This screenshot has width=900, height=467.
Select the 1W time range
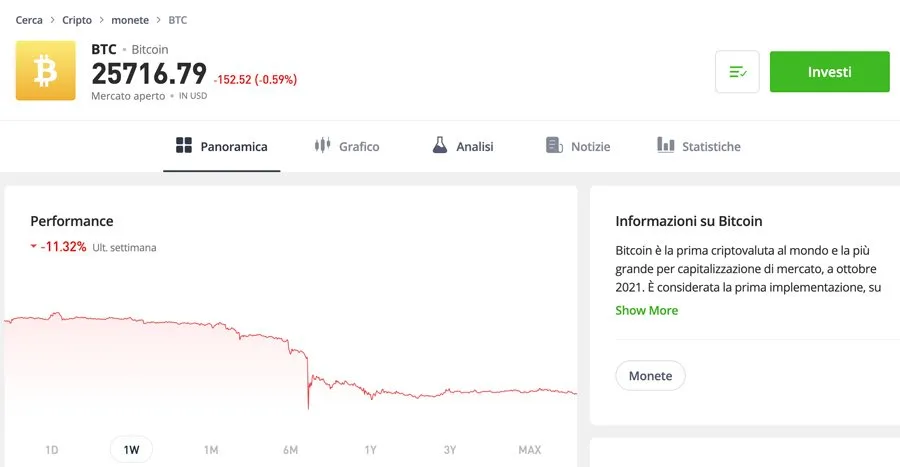pyautogui.click(x=131, y=450)
